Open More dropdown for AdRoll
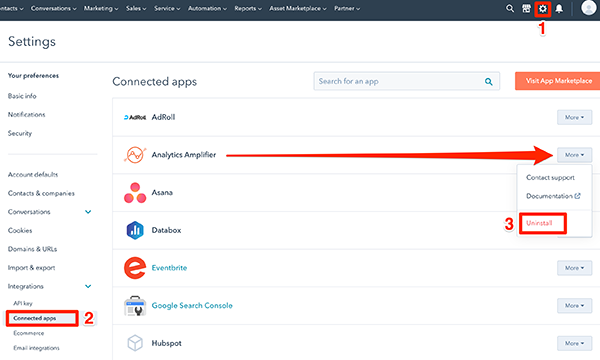600x360 pixels. (574, 117)
